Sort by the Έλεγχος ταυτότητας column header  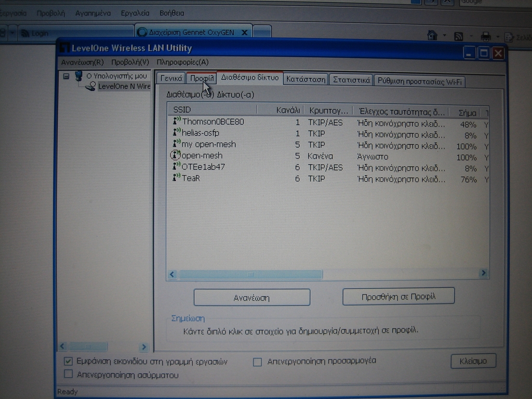pyautogui.click(x=401, y=112)
